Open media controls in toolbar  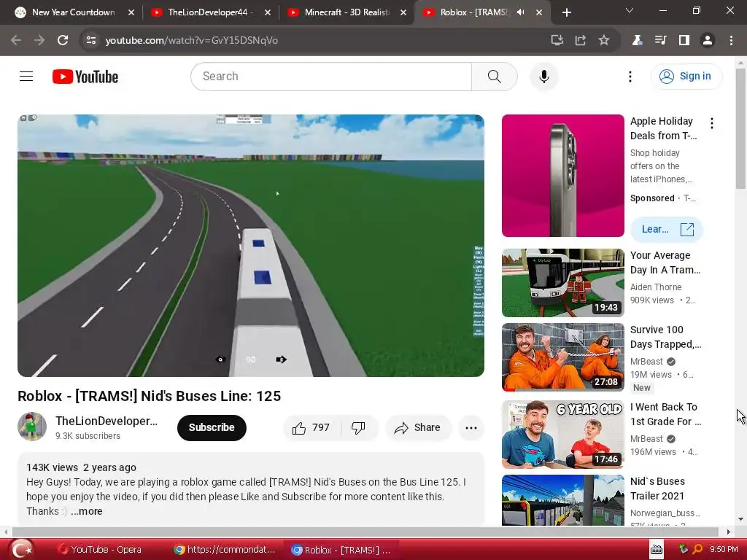click(x=660, y=40)
